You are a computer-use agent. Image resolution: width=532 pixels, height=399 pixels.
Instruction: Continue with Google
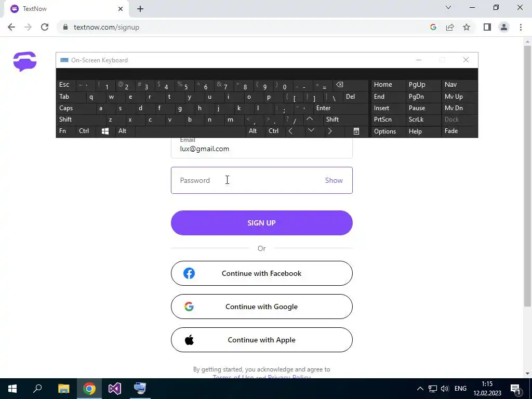coord(262,307)
